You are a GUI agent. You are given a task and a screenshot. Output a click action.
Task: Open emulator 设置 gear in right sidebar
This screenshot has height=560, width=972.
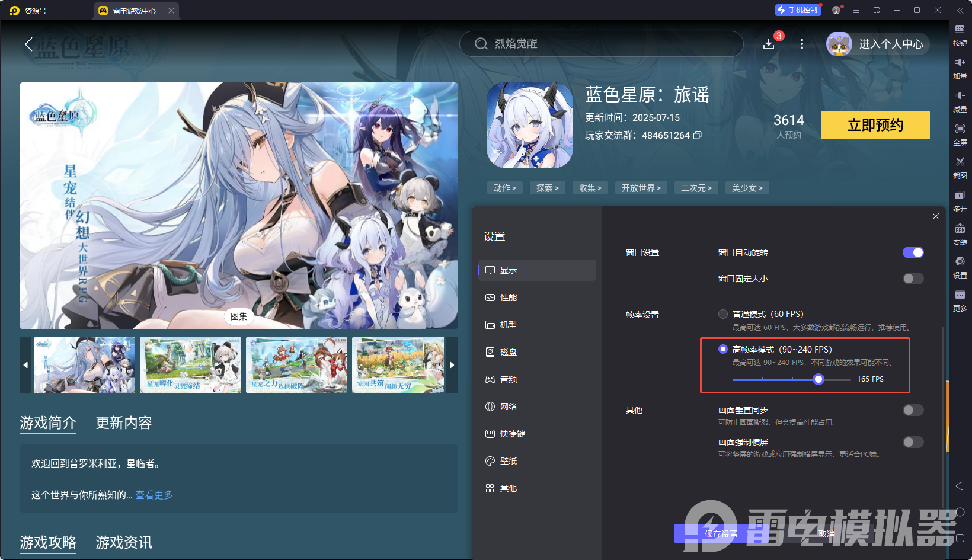pyautogui.click(x=960, y=267)
